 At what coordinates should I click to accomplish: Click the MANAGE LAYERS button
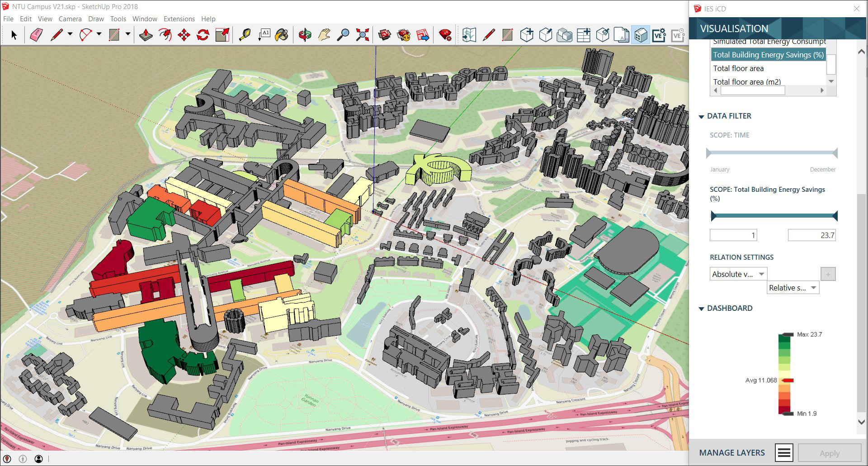tap(732, 452)
